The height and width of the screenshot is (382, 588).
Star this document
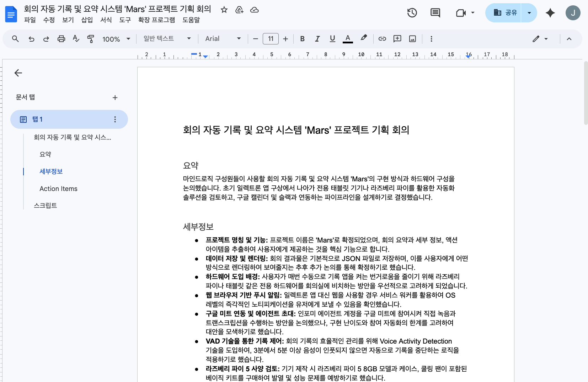point(224,10)
